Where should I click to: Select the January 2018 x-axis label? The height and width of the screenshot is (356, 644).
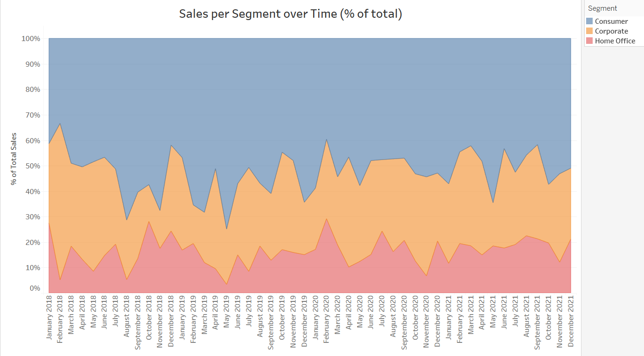(49, 323)
